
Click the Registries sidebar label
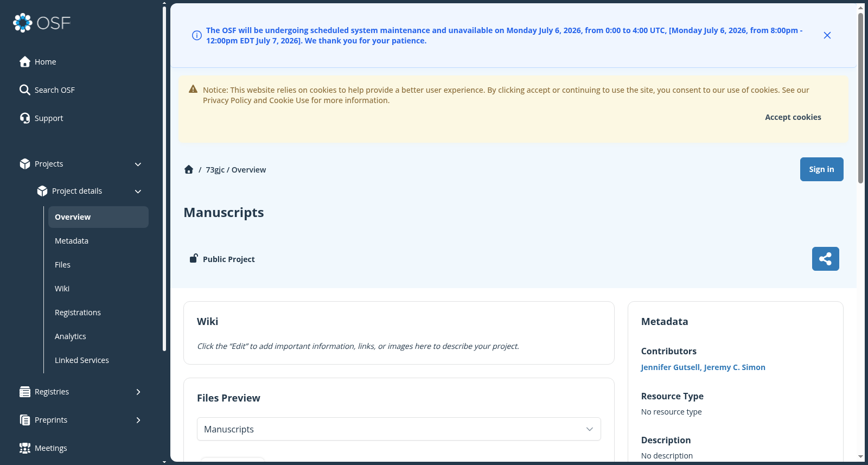tap(52, 392)
